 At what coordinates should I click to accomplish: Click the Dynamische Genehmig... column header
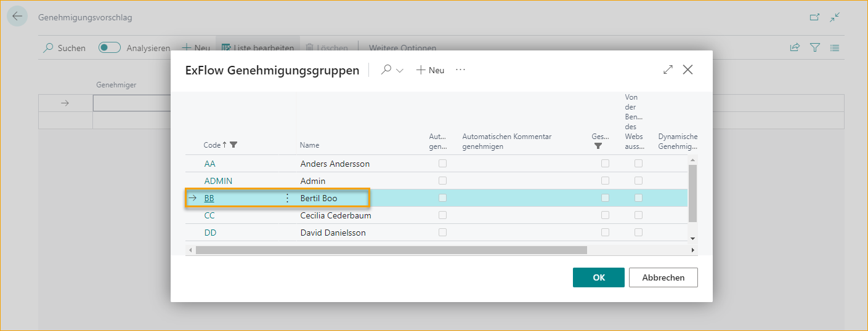[678, 142]
